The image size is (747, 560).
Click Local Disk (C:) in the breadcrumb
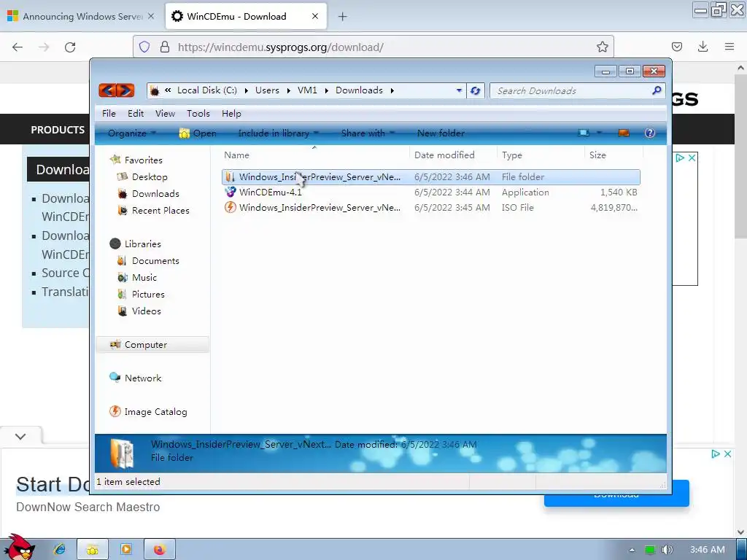point(206,90)
